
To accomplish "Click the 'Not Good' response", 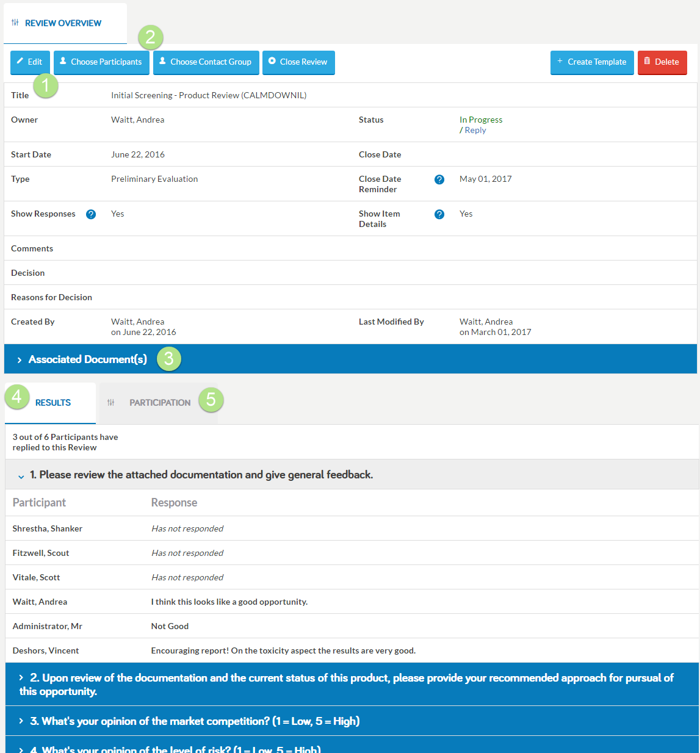I will click(x=170, y=626).
